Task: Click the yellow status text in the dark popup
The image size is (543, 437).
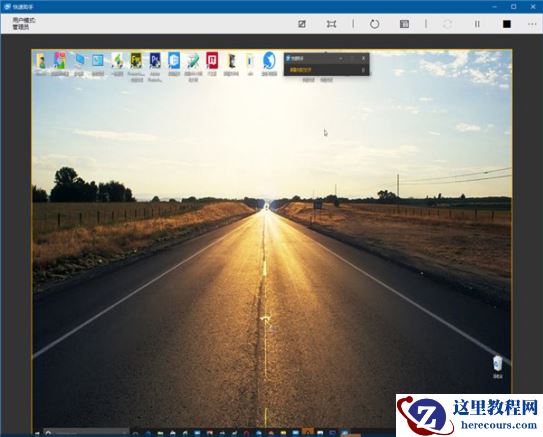Action: 301,70
